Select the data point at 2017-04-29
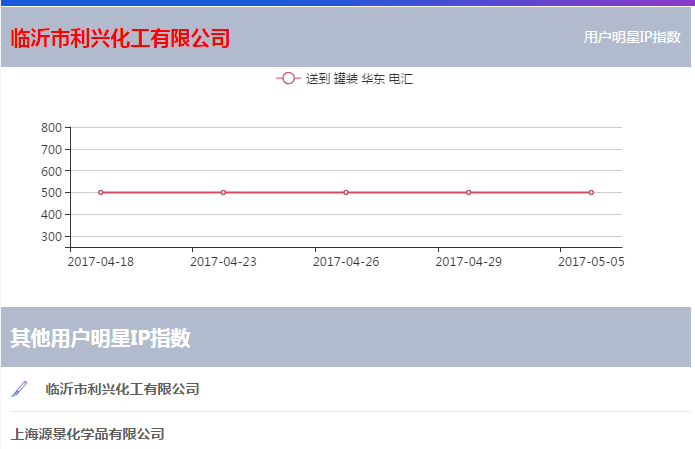The image size is (695, 449). (x=469, y=192)
